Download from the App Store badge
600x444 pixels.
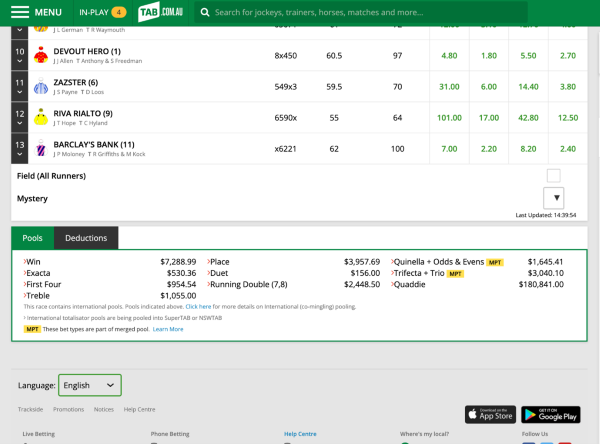(491, 415)
